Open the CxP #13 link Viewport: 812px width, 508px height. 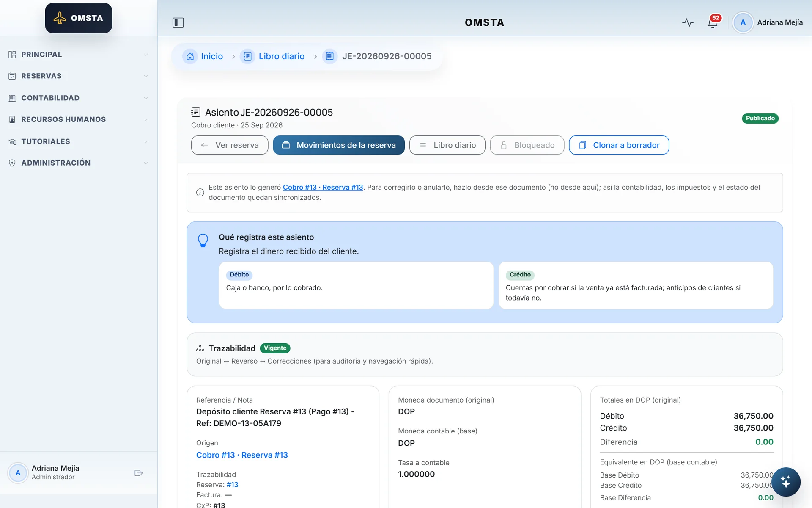219,505
